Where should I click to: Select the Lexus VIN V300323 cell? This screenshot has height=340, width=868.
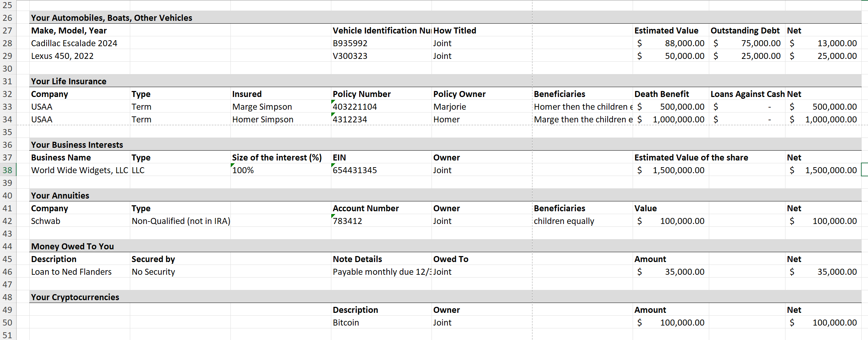tap(381, 56)
